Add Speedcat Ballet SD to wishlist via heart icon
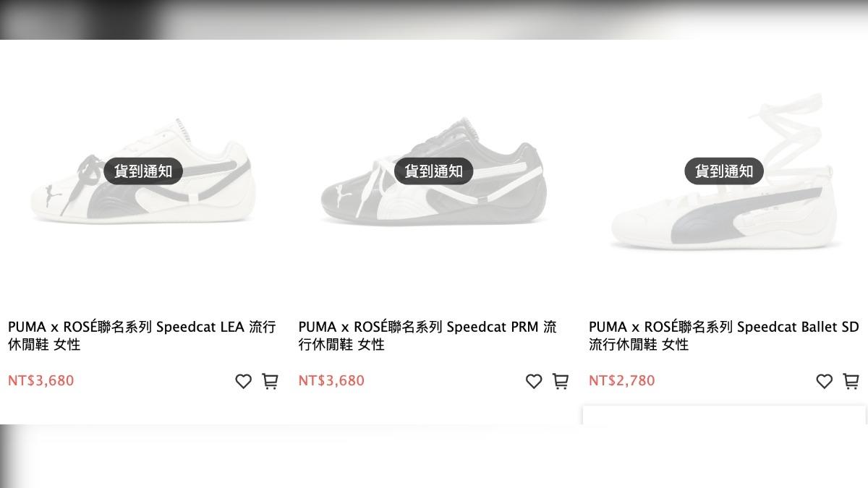Screen dimensions: 868x488 [824, 381]
